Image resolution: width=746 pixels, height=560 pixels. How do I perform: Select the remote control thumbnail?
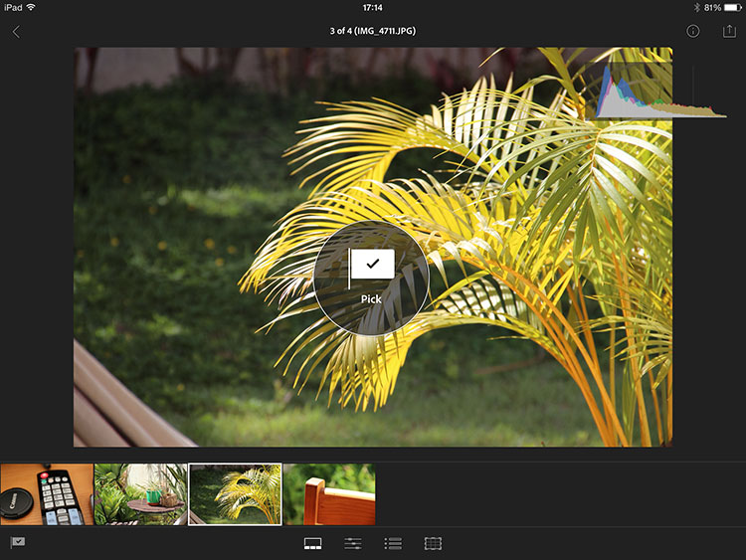point(47,494)
